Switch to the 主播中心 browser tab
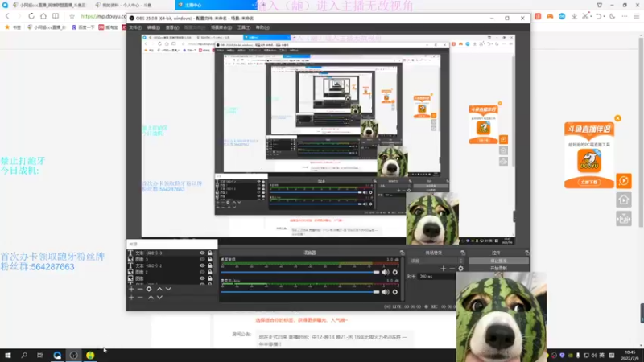The width and height of the screenshot is (644, 362). pyautogui.click(x=216, y=5)
